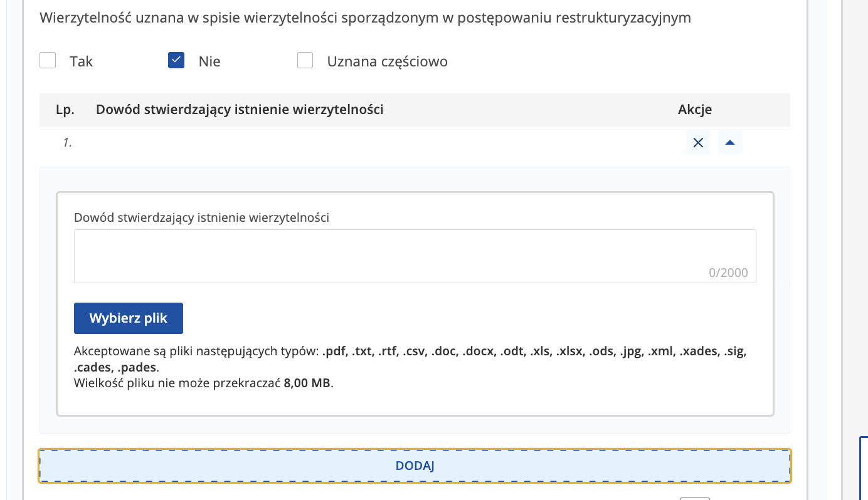
Task: Collapse evidence row 1 with up arrow
Action: click(730, 143)
